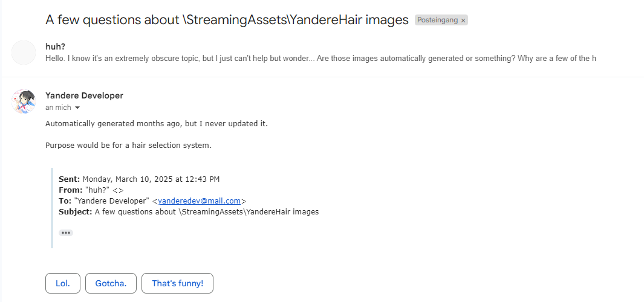This screenshot has height=302, width=644.
Task: Click the Yandere Developer sender name
Action: click(x=84, y=95)
